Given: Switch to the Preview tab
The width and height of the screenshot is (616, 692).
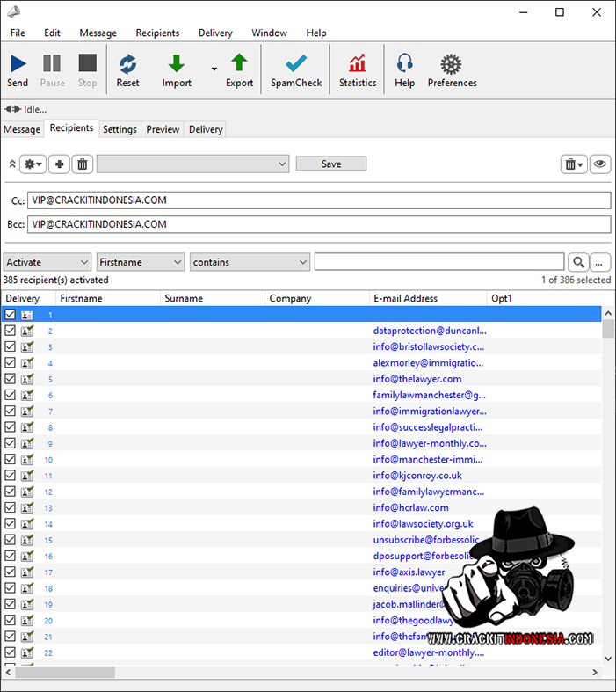Looking at the screenshot, I should point(163,129).
